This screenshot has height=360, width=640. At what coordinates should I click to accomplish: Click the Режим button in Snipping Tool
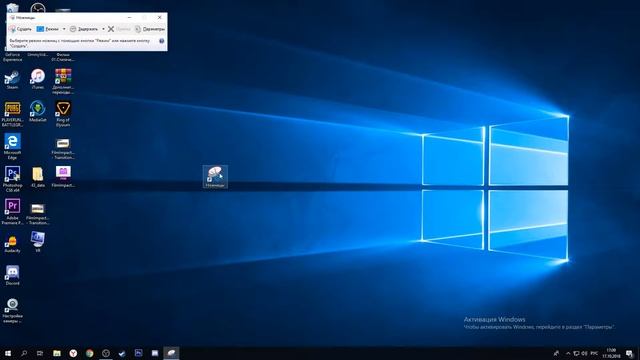coord(47,29)
